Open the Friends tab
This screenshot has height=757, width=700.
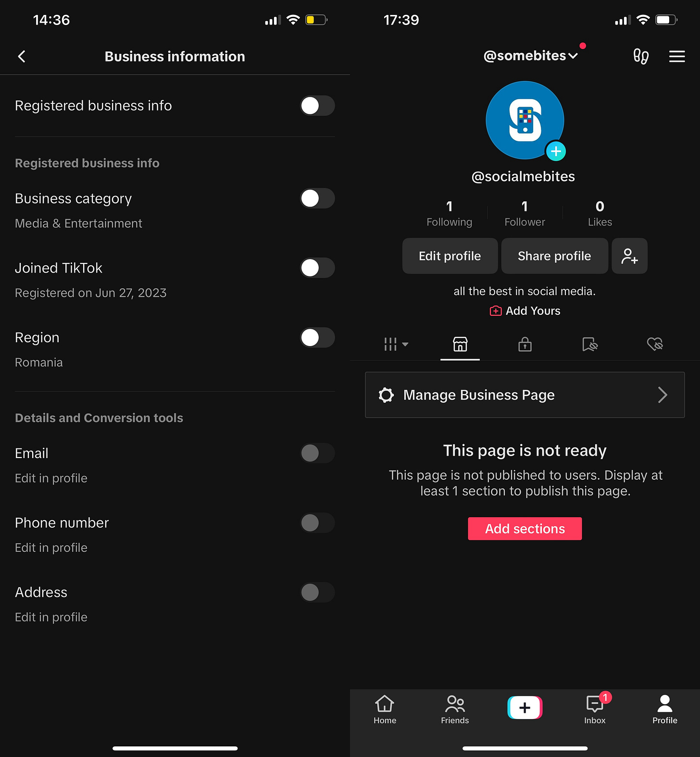point(455,709)
